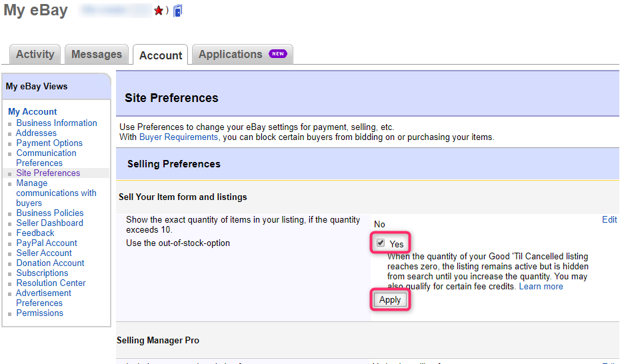624x364 pixels.
Task: Click the My eBay Views header
Action: click(37, 86)
